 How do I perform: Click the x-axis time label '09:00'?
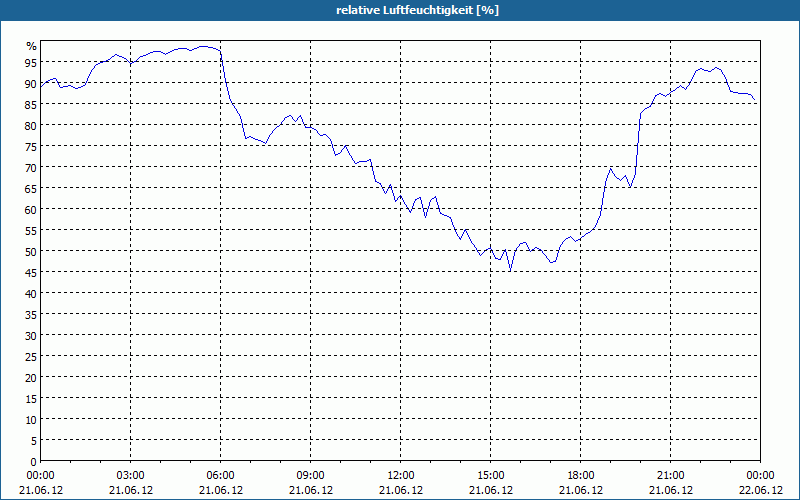point(311,476)
